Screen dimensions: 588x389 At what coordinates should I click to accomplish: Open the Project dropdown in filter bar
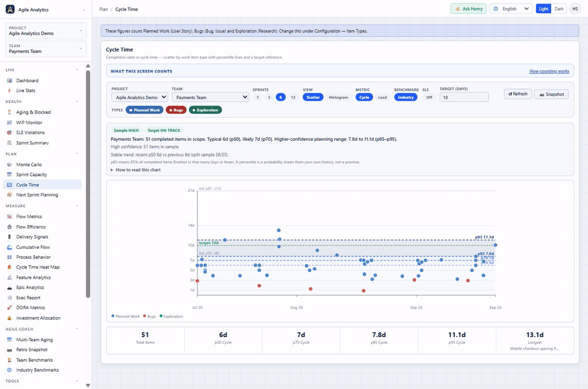tap(140, 97)
